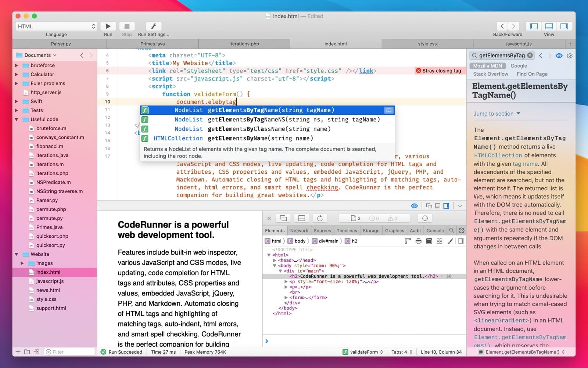
Task: Select Stack Overflow search source
Action: (x=490, y=74)
